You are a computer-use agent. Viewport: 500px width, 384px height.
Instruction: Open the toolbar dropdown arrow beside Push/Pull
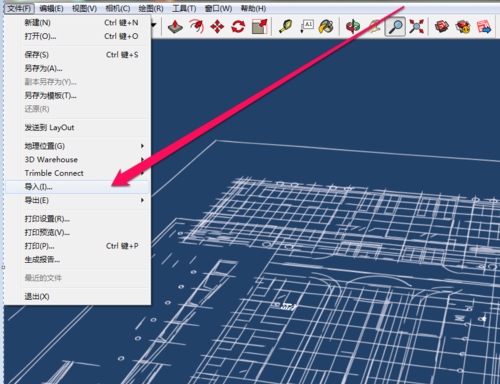click(154, 25)
